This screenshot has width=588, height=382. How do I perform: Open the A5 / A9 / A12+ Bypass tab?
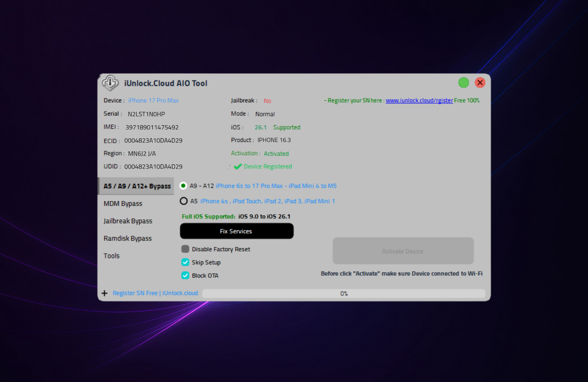(x=136, y=186)
